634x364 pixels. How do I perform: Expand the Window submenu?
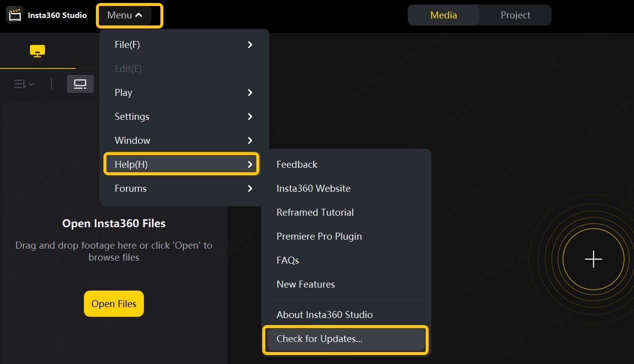pos(184,140)
